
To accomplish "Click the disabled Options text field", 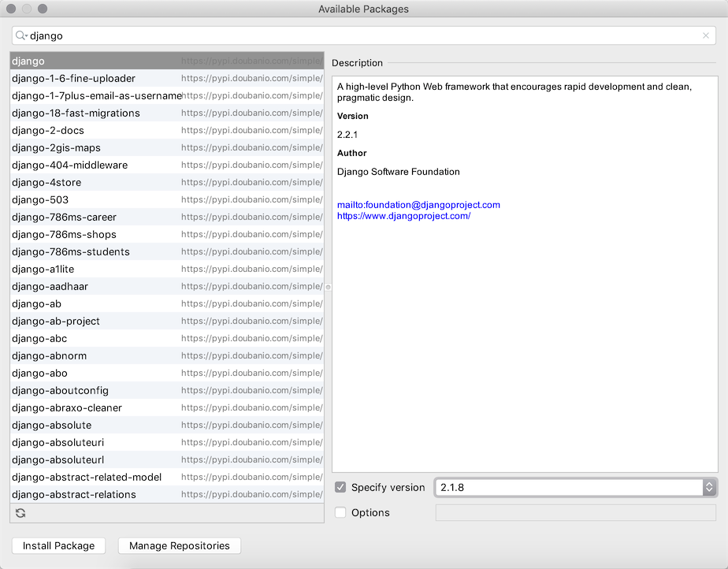I will (575, 513).
